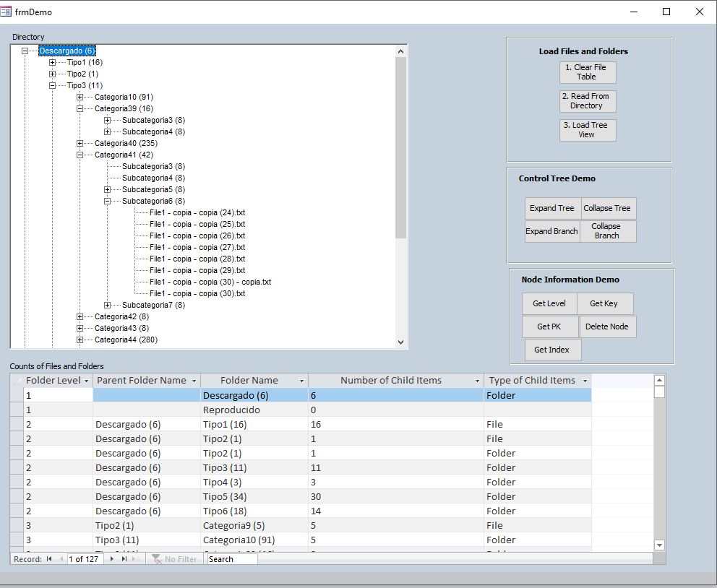Click the Search box in record navigator
Image resolution: width=717 pixels, height=588 pixels.
tap(232, 559)
